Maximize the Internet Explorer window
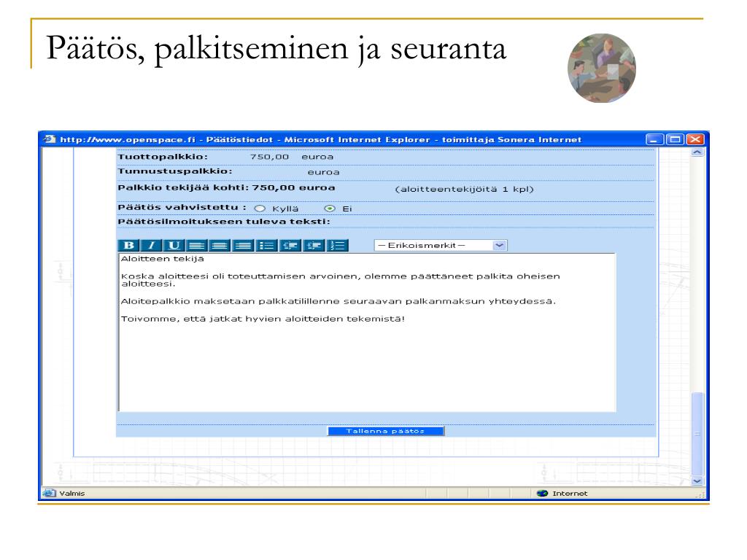The width and height of the screenshot is (747, 560). 675,139
